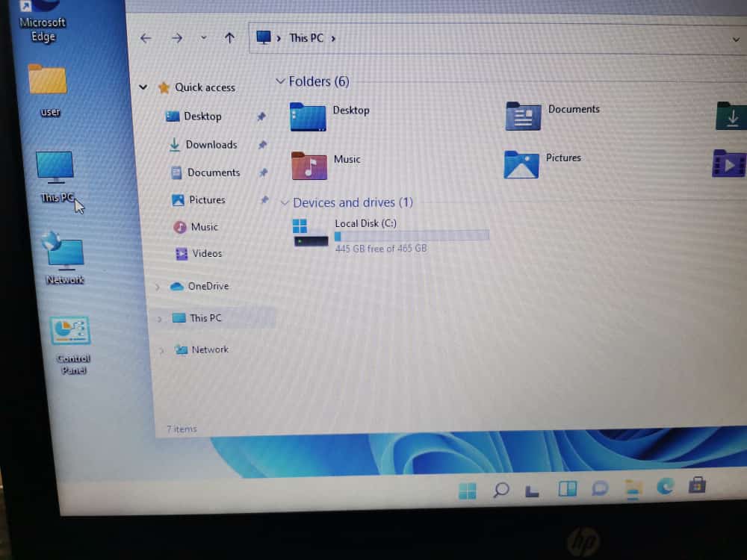
Task: Expand the OneDrive tree node
Action: 157,287
